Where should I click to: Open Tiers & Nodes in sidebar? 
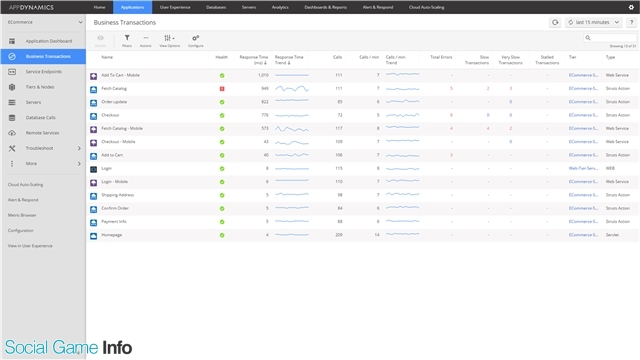coord(40,87)
